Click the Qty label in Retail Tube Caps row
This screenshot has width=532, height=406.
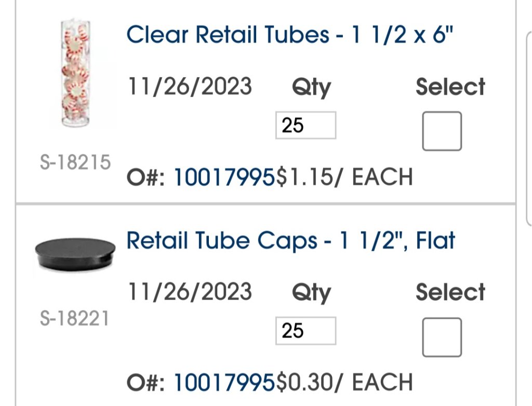tap(311, 293)
